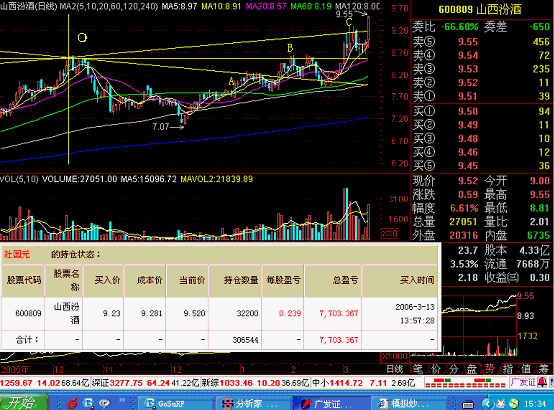Select the 势 tab
The image size is (554, 410).
pos(489,369)
